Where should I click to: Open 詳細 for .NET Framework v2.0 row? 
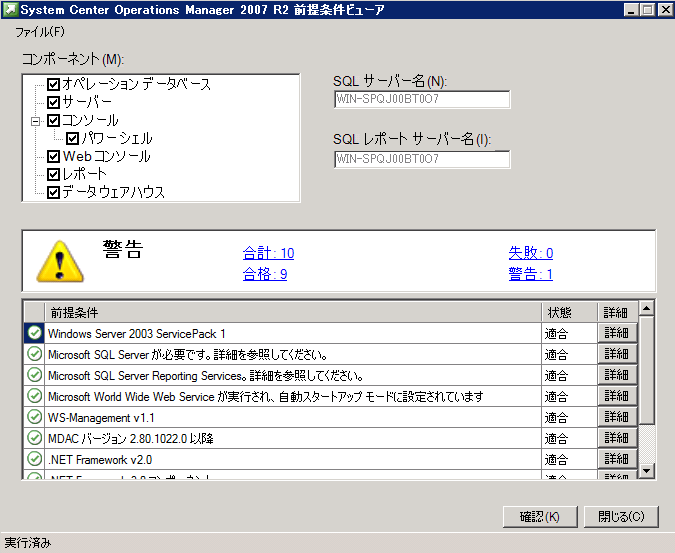tap(617, 459)
